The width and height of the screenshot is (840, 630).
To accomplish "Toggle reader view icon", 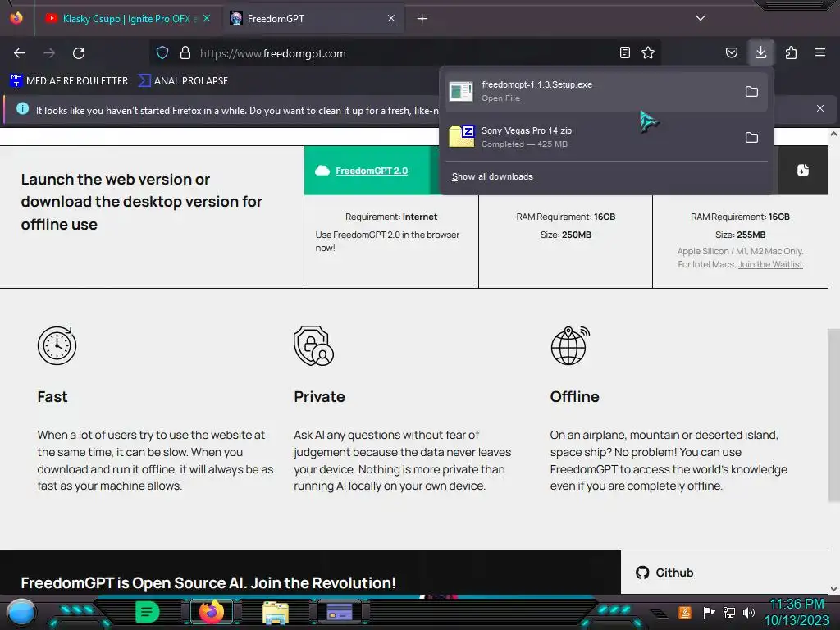I will [x=624, y=52].
